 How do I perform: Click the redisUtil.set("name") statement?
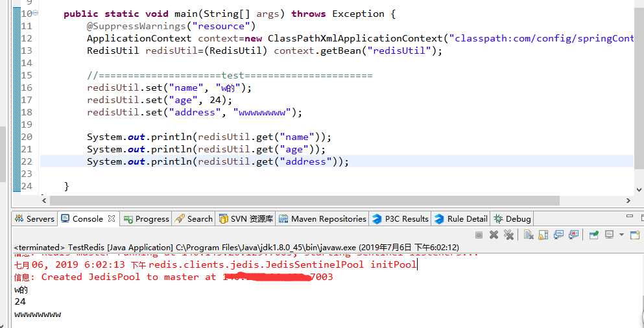[x=169, y=88]
